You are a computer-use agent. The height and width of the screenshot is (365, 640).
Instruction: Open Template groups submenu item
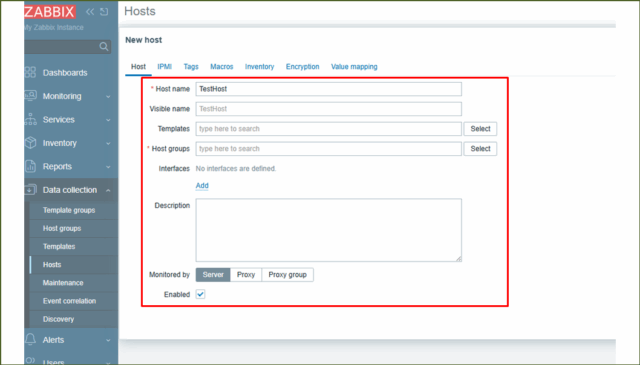tap(69, 210)
